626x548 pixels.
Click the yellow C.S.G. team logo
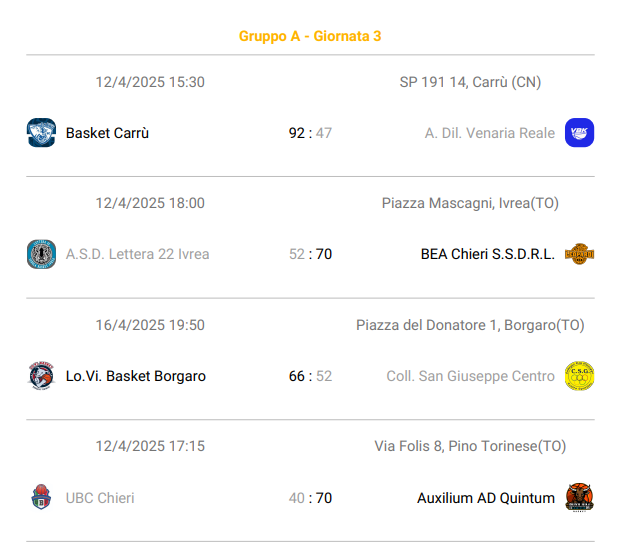pos(579,376)
